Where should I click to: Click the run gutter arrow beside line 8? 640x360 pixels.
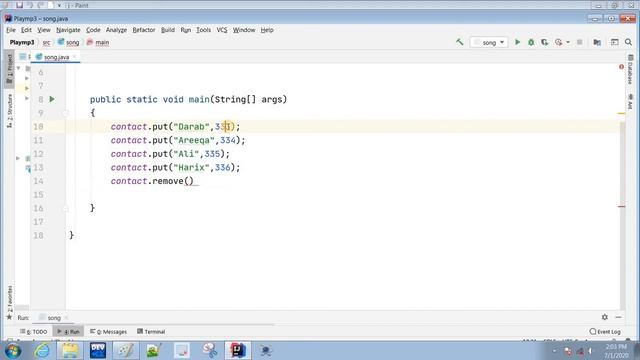[x=52, y=99]
